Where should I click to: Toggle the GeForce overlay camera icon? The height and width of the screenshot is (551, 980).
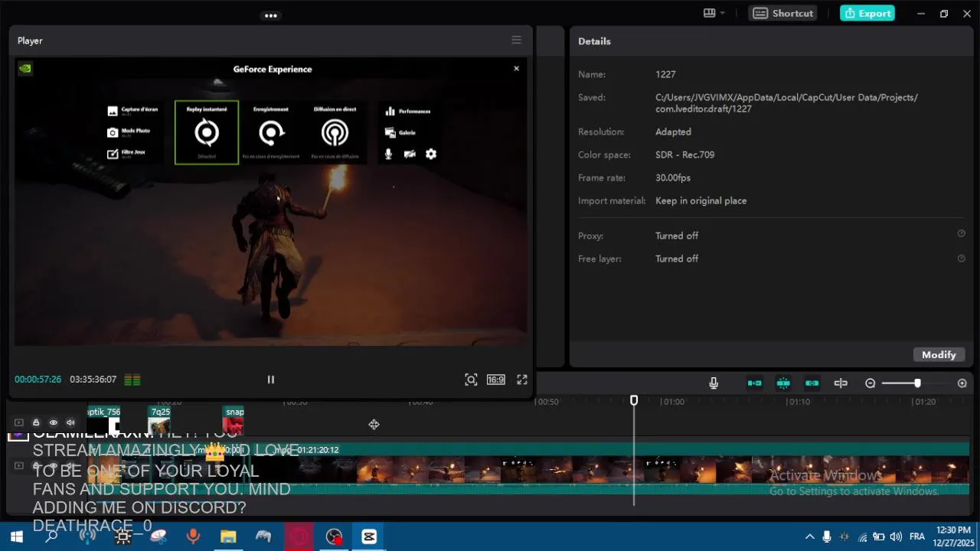point(410,154)
